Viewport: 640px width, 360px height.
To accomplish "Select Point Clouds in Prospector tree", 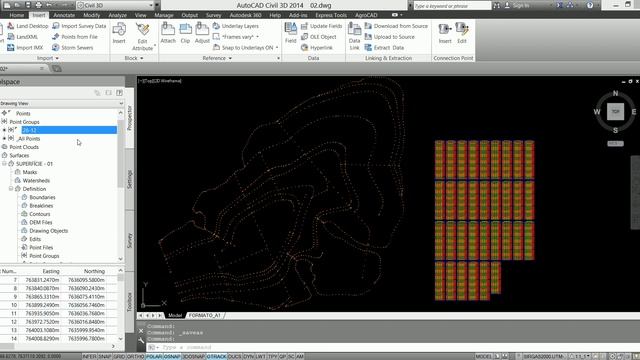I will (24, 147).
